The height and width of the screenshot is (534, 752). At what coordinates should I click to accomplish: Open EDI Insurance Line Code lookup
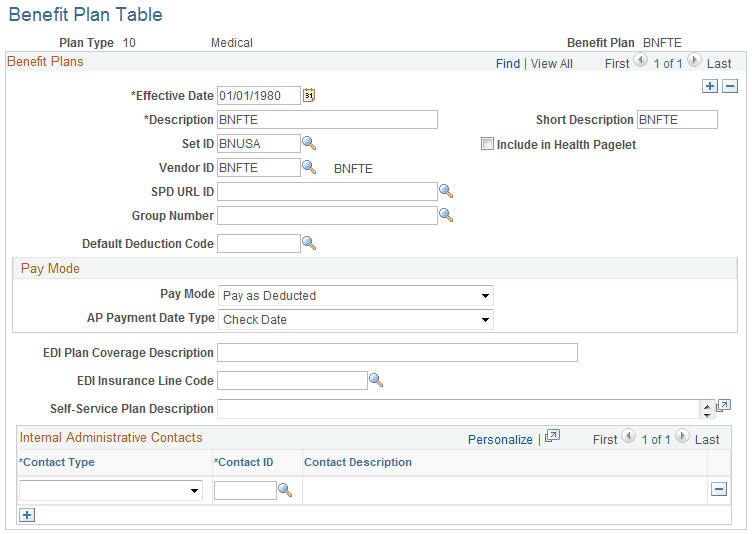pos(376,380)
